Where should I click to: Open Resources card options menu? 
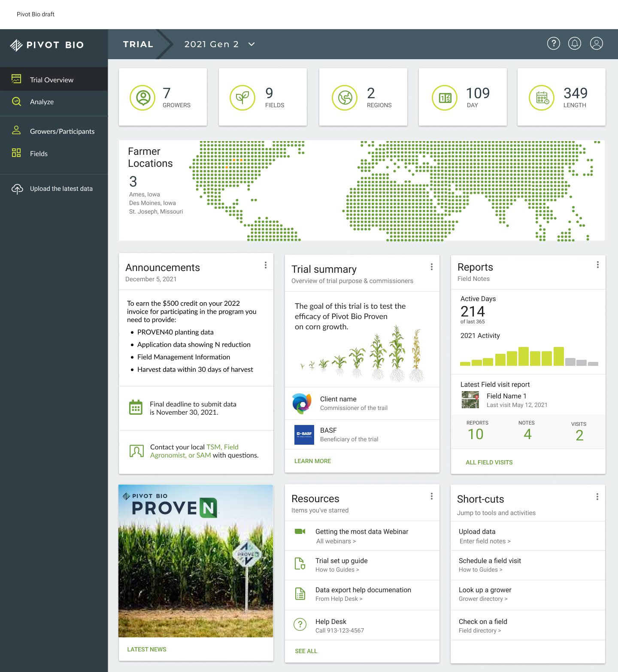point(431,496)
